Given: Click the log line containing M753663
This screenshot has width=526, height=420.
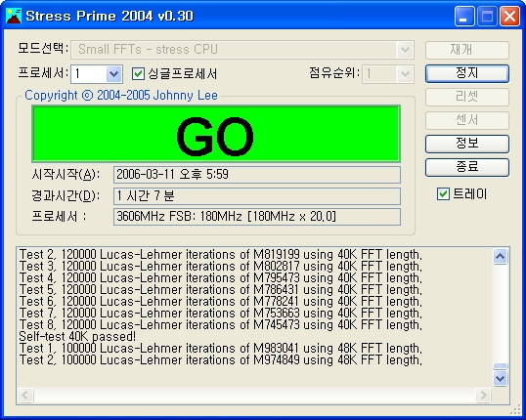Looking at the screenshot, I should pos(220,314).
